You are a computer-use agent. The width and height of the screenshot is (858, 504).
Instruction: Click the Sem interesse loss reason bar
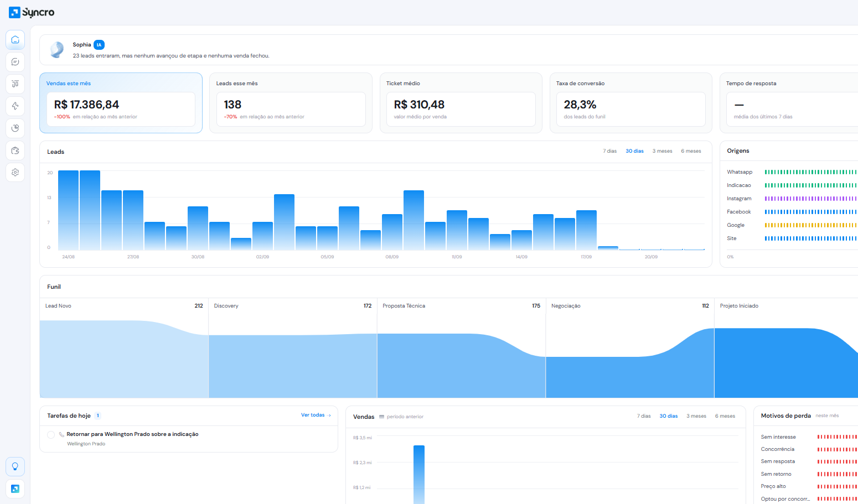[838, 437]
